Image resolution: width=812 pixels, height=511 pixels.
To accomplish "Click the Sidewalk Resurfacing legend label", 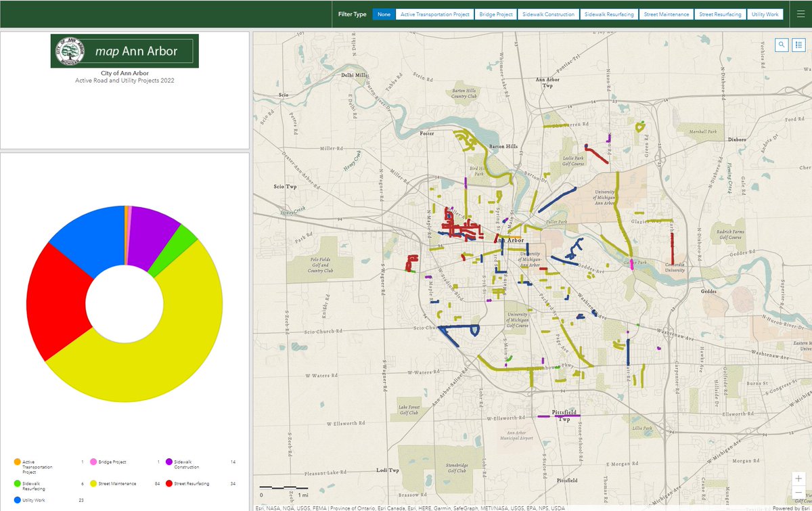I will (x=35, y=485).
